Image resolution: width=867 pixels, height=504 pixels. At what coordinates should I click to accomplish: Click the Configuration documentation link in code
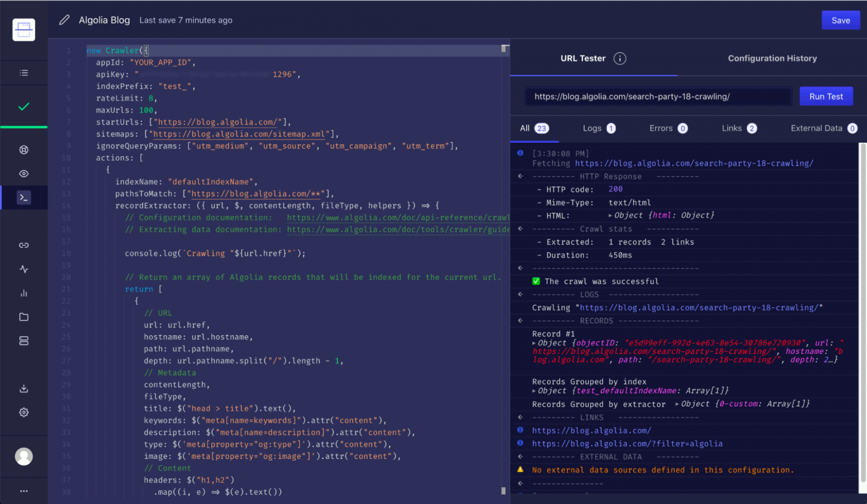[398, 217]
